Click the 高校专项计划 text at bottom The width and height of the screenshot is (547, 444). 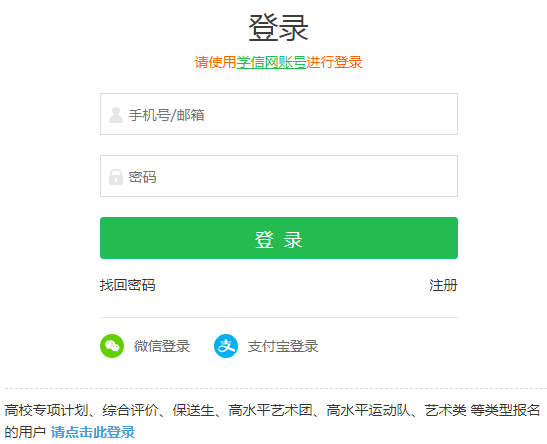(46, 410)
